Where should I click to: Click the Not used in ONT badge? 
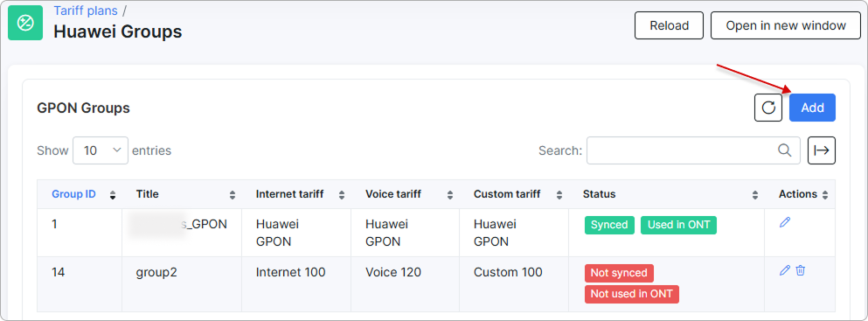pyautogui.click(x=632, y=294)
